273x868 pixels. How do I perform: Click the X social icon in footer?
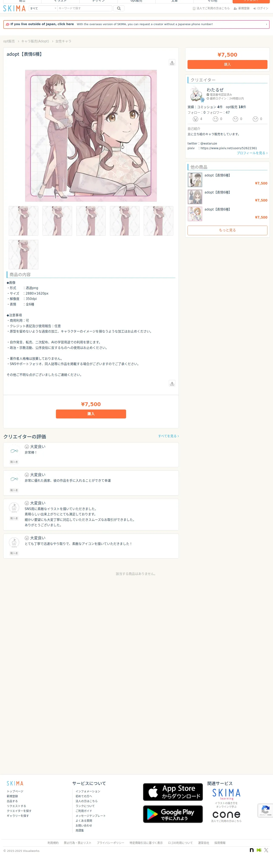266,850
